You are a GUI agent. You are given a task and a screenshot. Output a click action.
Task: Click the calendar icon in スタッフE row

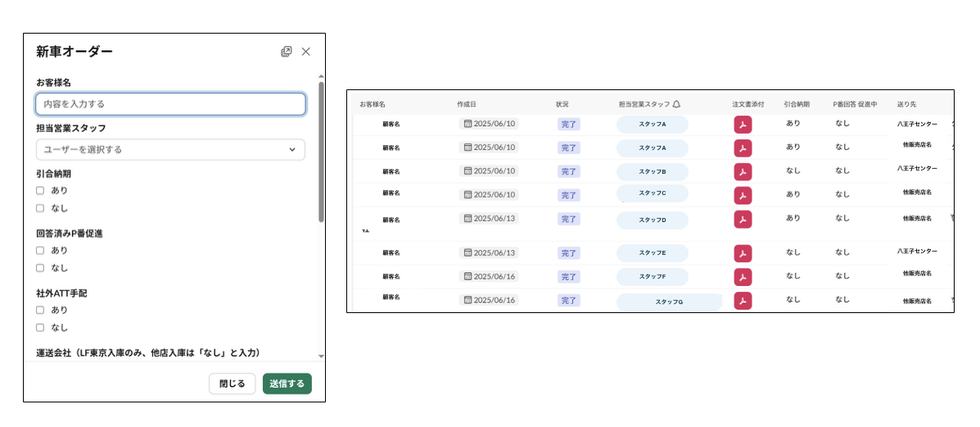click(x=468, y=252)
